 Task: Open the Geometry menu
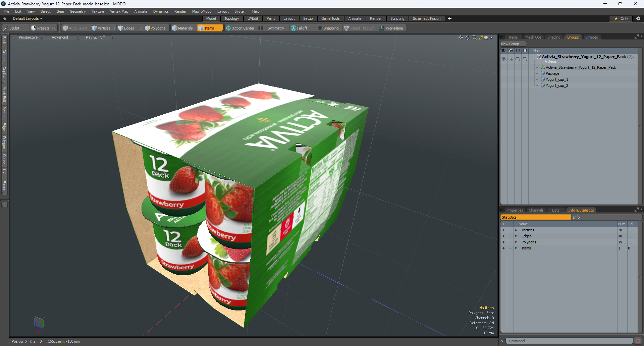coord(77,11)
